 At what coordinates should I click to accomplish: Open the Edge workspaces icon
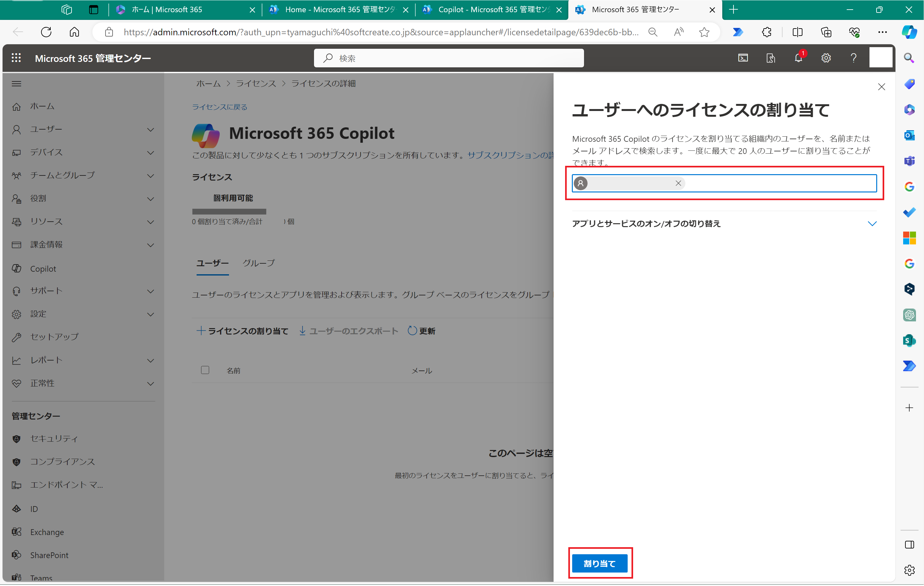[x=66, y=10]
